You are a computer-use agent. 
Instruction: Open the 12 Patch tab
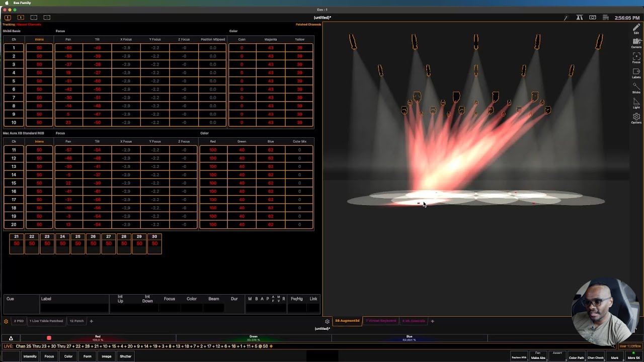77,321
